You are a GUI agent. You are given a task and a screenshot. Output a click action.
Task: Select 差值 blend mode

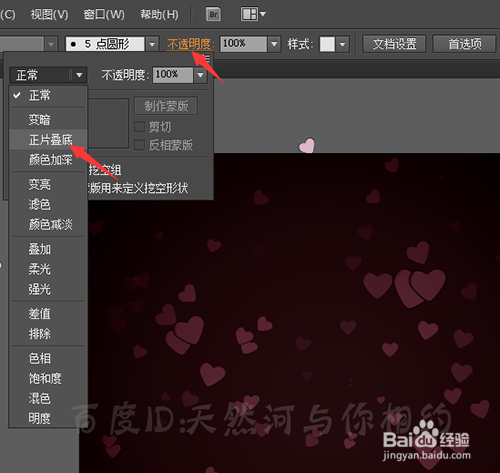[x=48, y=314]
